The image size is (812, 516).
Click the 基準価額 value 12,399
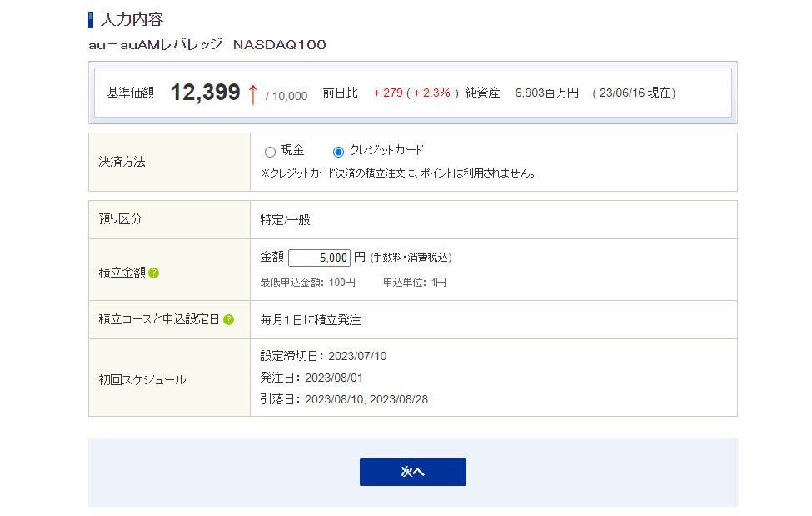tap(205, 93)
